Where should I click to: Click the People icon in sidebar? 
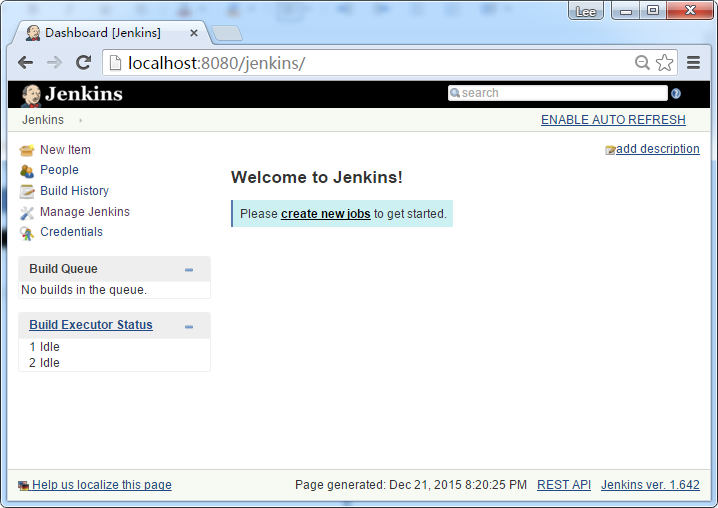(x=27, y=171)
